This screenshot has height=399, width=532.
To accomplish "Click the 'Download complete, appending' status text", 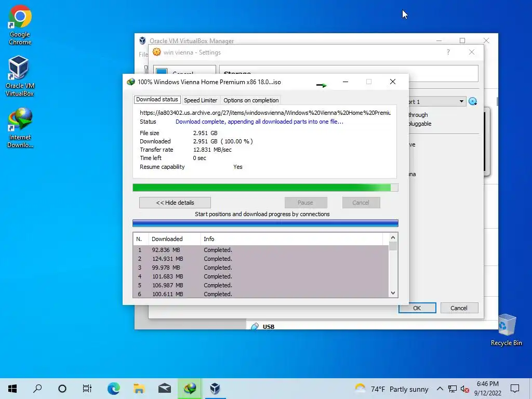I will (x=259, y=122).
